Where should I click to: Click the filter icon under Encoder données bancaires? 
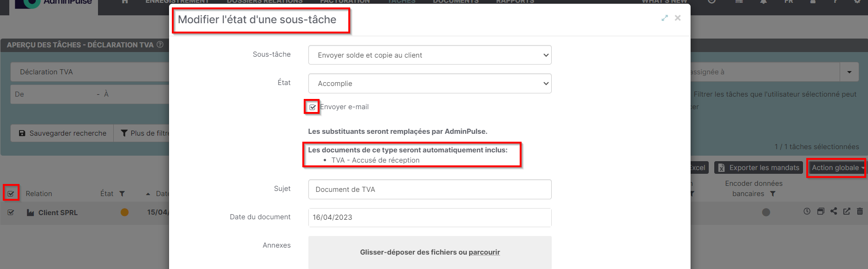[773, 194]
